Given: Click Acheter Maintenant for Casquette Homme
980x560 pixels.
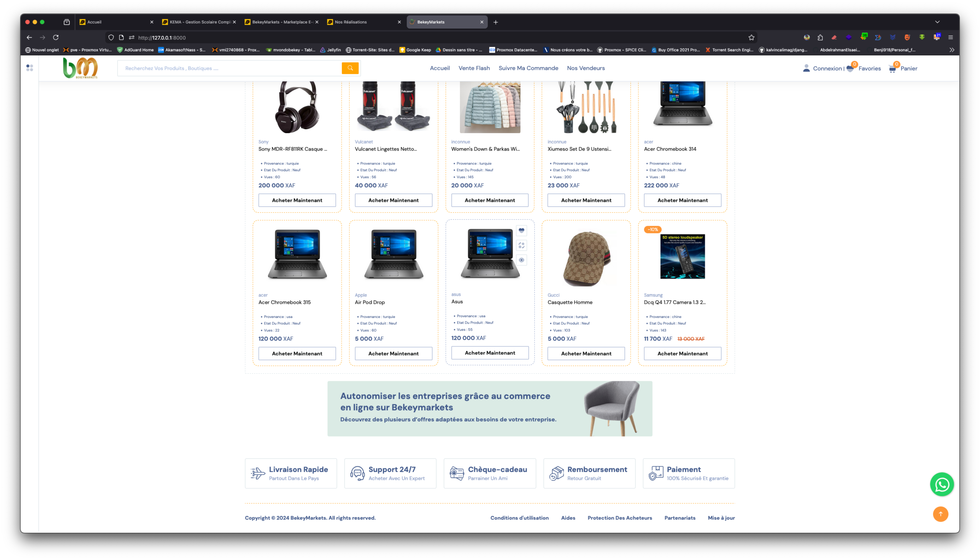Looking at the screenshot, I should [x=586, y=354].
